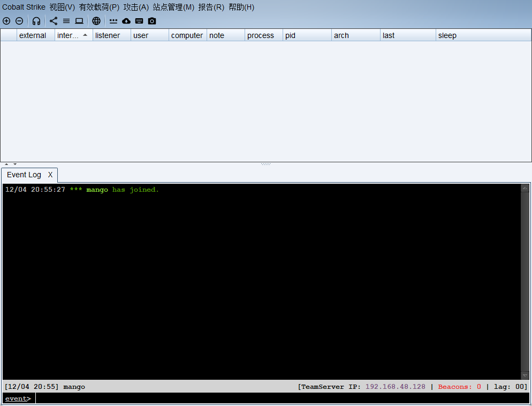Screen dimensions: 532x406
Task: Sort sessions by last column header
Action: (408, 35)
